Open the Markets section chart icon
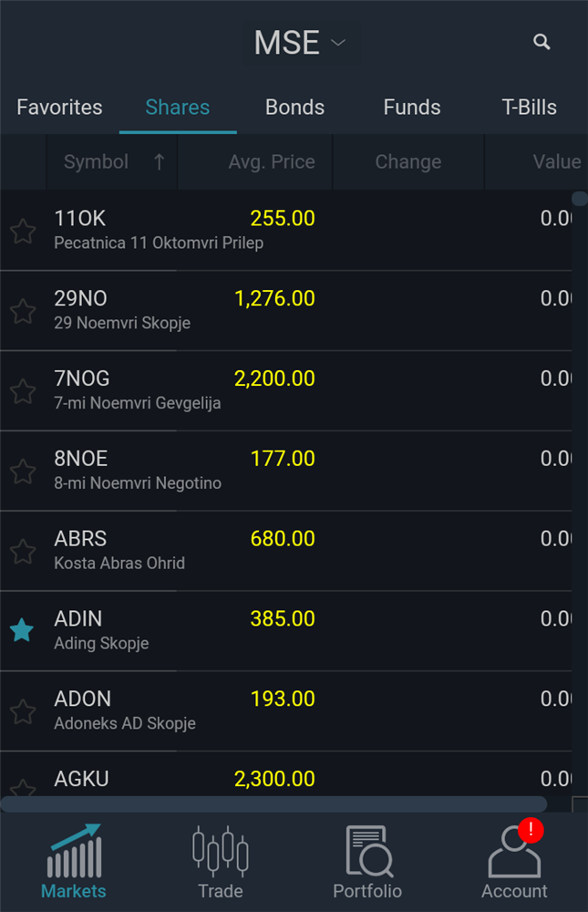The height and width of the screenshot is (912, 588). [74, 851]
